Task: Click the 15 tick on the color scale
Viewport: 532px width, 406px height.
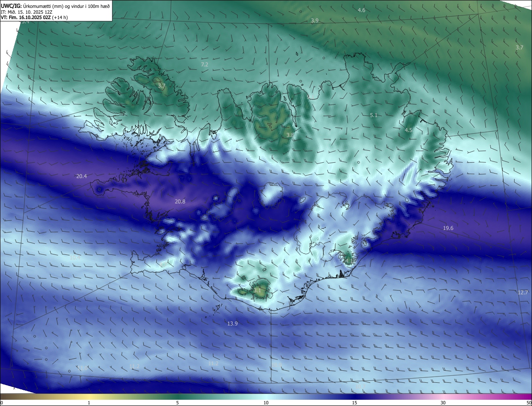Action: (355, 403)
